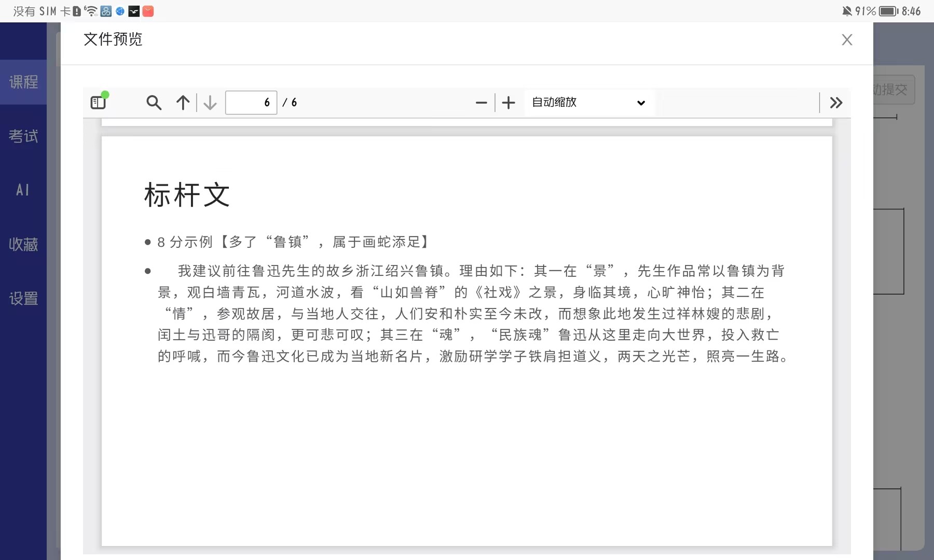The image size is (934, 560).
Task: Open the find-in-document search tool
Action: [154, 103]
